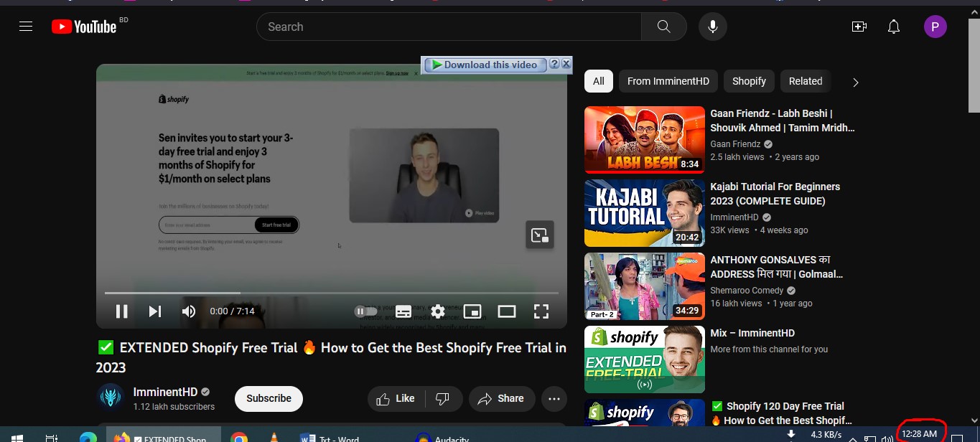Viewport: 980px width, 442px height.
Task: Open the Anthony Gonsalves Golmaal thumbnail
Action: click(645, 286)
